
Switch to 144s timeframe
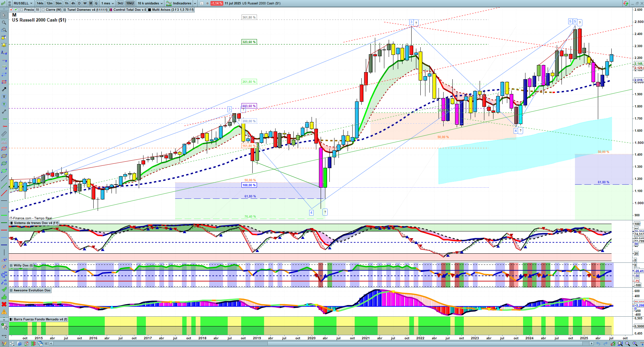tap(40, 3)
